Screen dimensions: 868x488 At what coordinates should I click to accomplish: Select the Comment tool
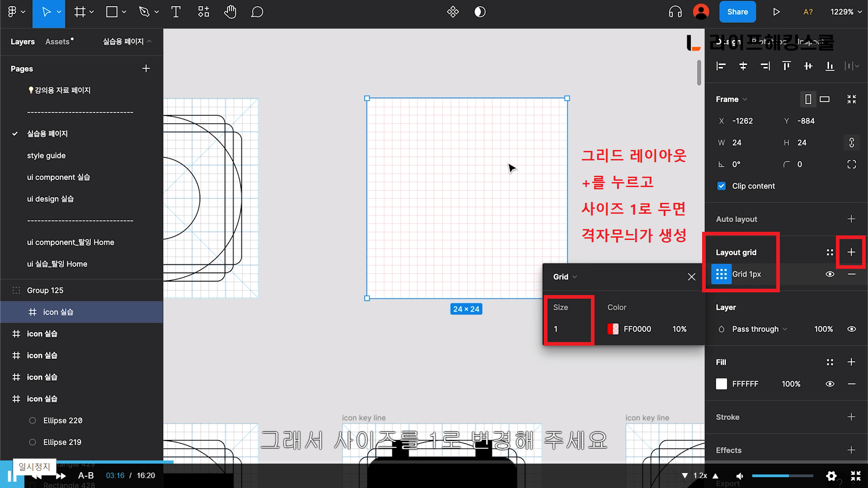(257, 12)
